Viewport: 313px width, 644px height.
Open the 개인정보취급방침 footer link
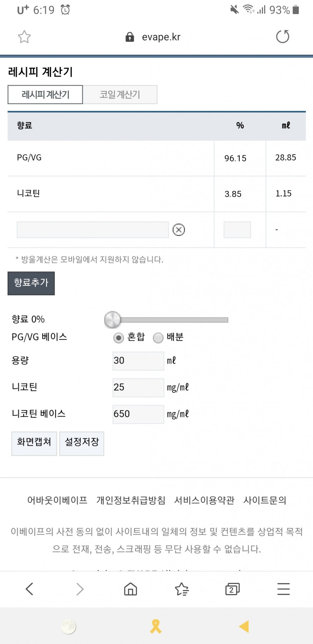pos(131,500)
